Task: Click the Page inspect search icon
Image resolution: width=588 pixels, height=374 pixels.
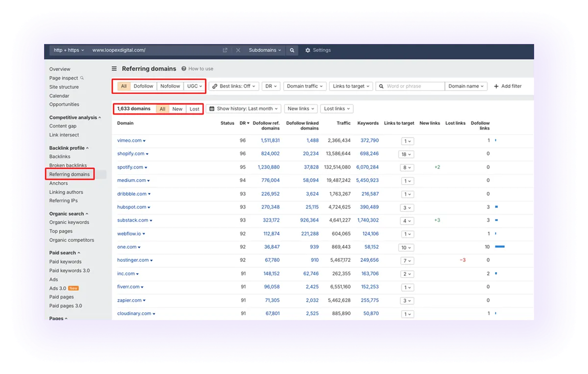Action: tap(82, 78)
